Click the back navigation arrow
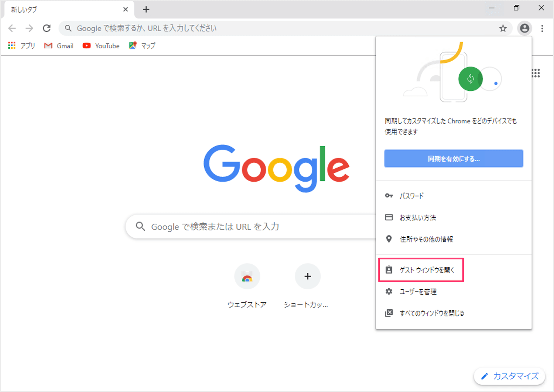 (12, 28)
